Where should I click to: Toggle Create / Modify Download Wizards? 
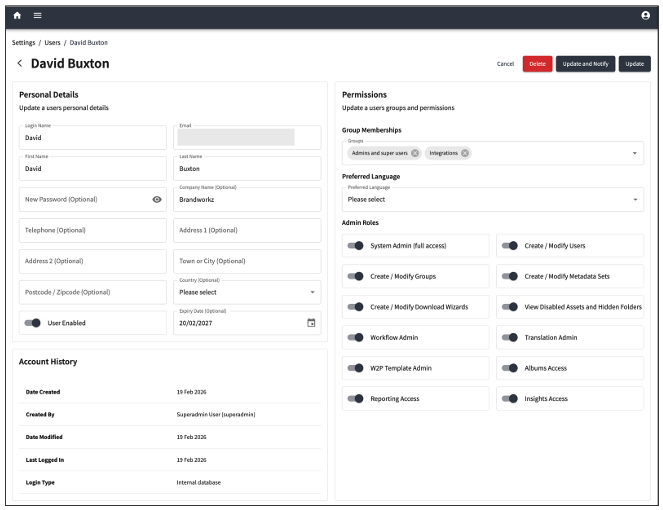(356, 307)
